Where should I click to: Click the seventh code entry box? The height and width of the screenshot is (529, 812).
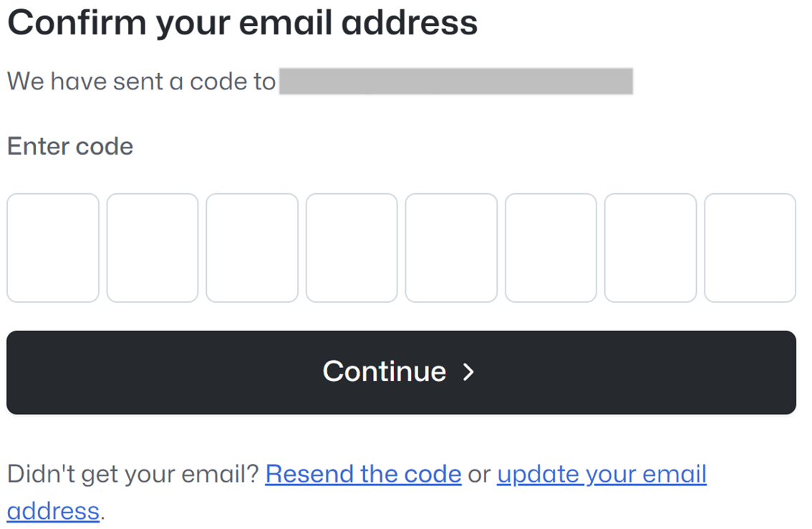650,248
